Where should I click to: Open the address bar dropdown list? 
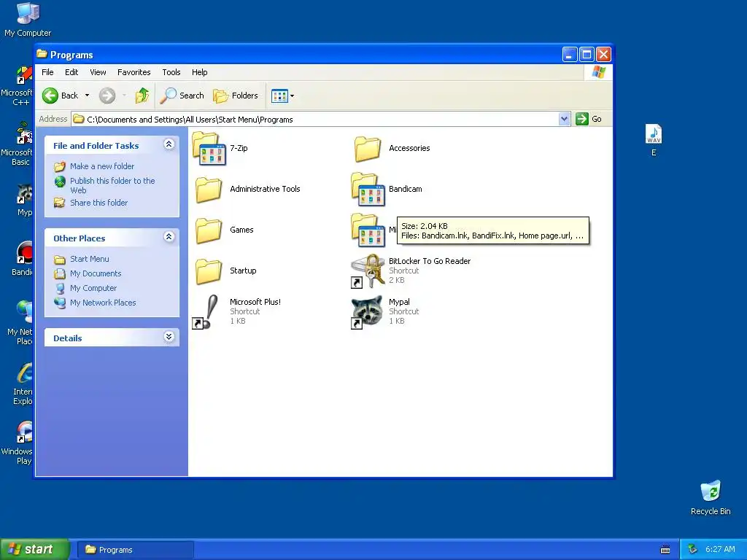pos(564,119)
